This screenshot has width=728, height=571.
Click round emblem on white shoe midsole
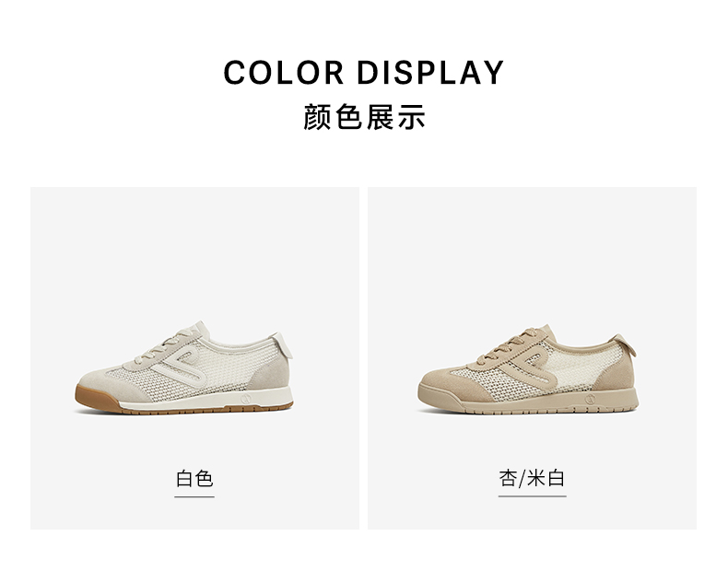click(x=245, y=398)
